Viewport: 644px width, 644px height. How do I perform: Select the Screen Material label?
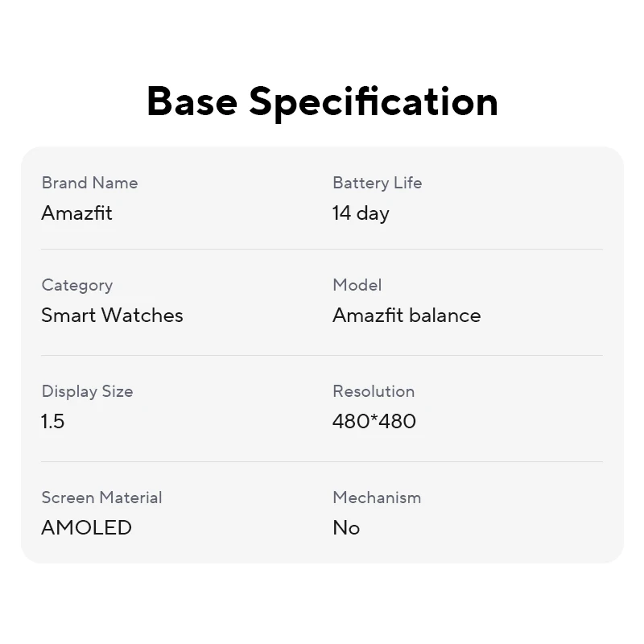point(101,497)
